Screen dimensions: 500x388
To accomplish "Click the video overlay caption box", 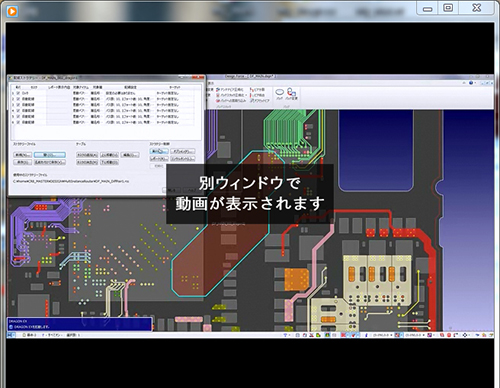I will [250, 194].
